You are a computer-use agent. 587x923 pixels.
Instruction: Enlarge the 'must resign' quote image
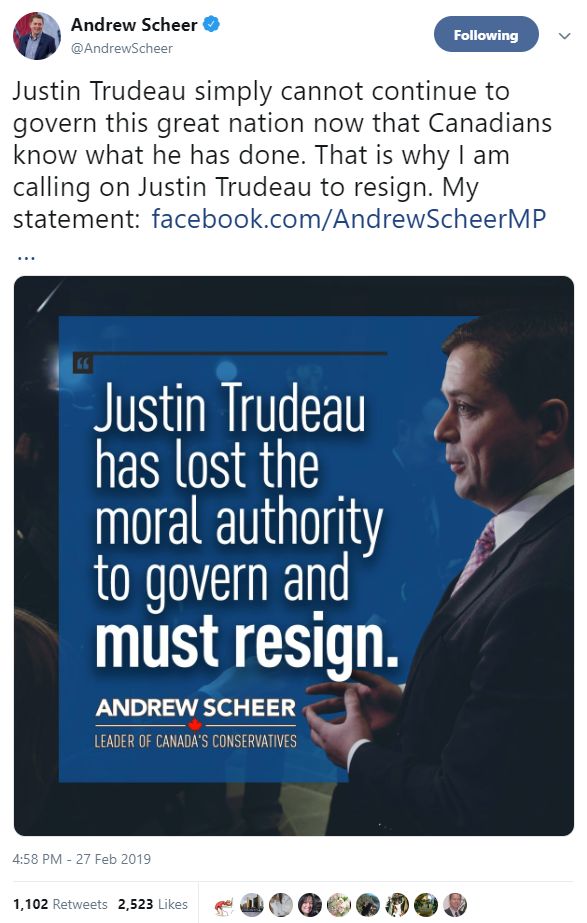coord(294,556)
